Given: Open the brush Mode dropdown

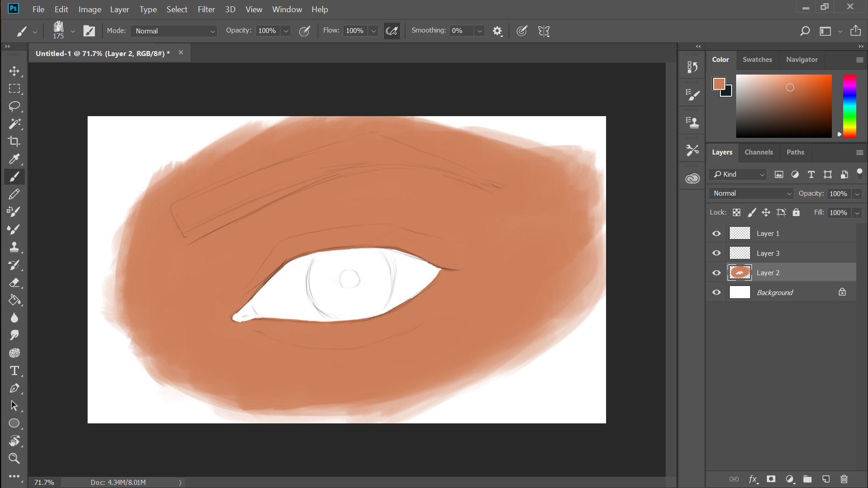Looking at the screenshot, I should click(174, 31).
